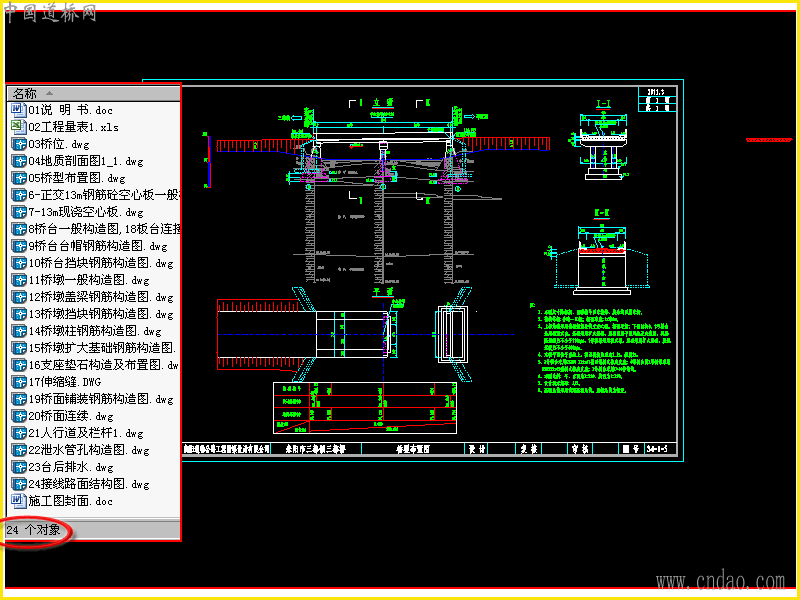Select the DWG icon beside 05桥型布置图.dwg
Image resolution: width=800 pixels, height=600 pixels.
point(19,178)
